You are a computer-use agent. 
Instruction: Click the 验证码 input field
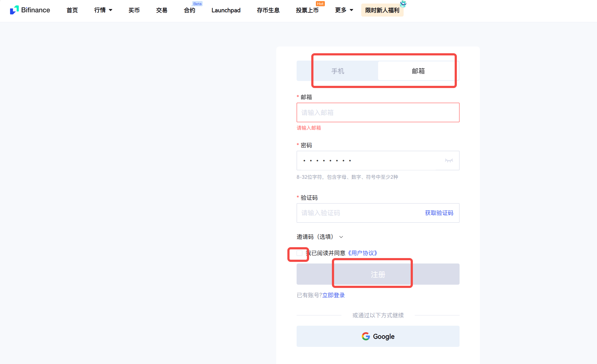pyautogui.click(x=359, y=213)
